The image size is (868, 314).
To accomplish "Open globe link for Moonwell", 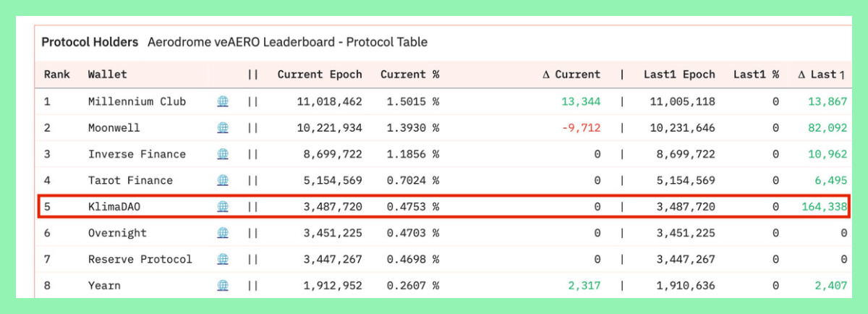I will pos(223,127).
